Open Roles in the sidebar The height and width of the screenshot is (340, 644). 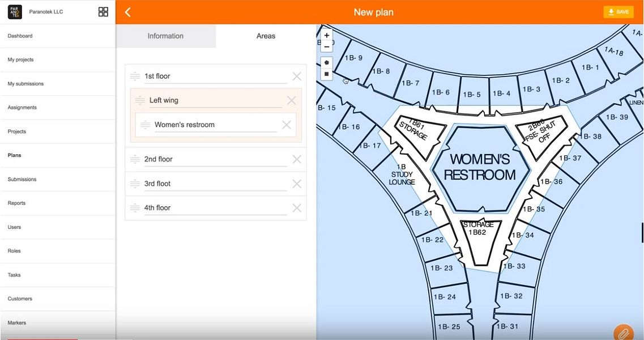58,251
